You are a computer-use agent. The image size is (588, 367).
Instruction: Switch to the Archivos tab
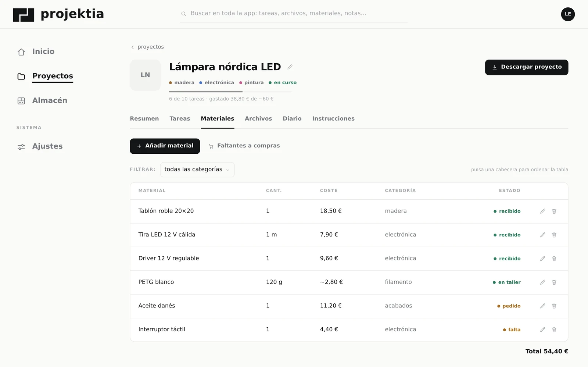click(x=258, y=118)
